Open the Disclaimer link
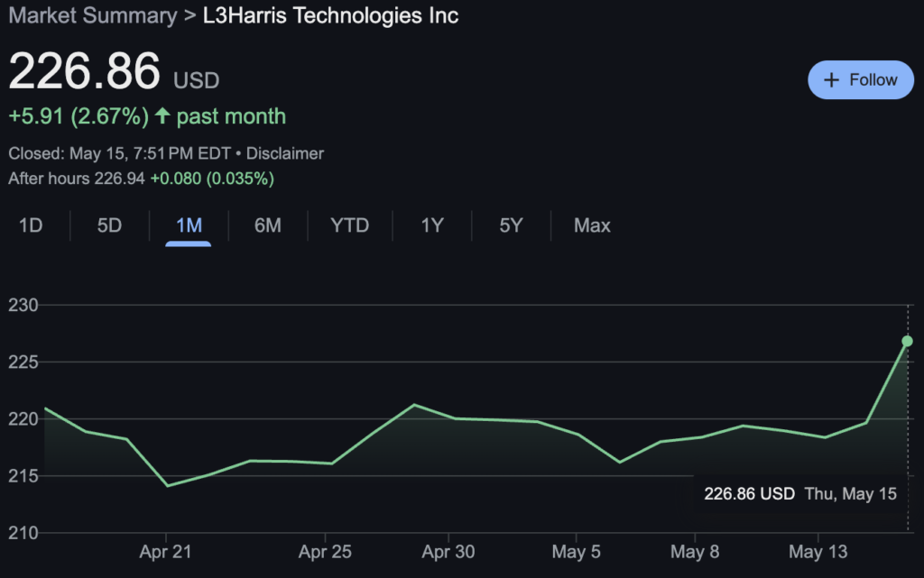The width and height of the screenshot is (924, 578). click(x=284, y=153)
